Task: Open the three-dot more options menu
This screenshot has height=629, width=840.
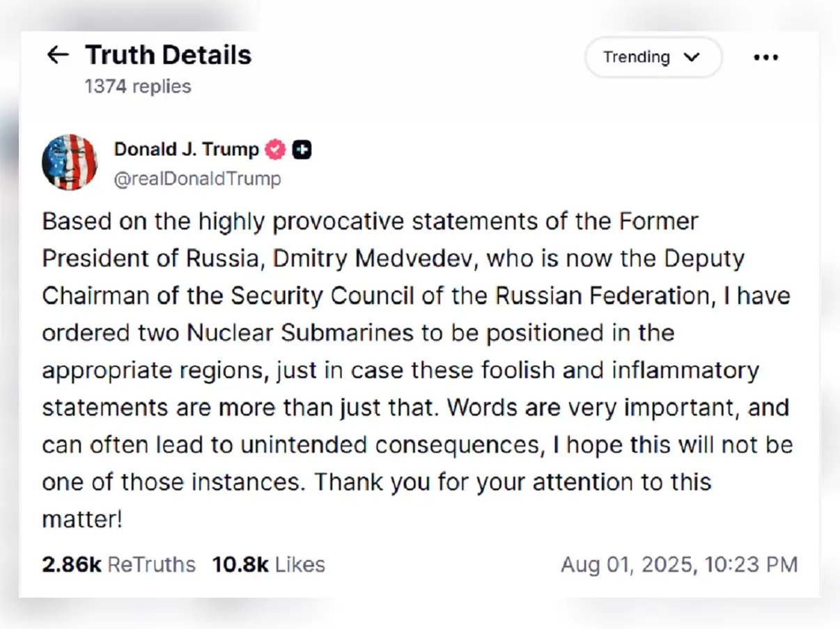Action: [765, 58]
